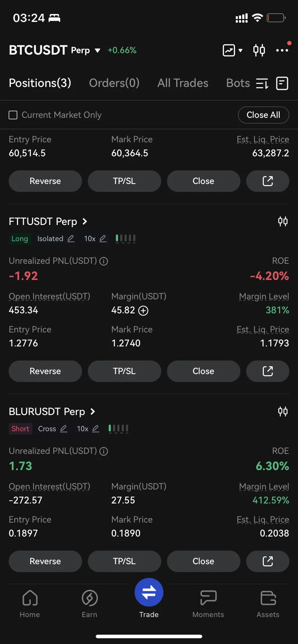Show Unrealized PNL info for BLURUSDT
This screenshot has height=644, width=298.
(104, 451)
